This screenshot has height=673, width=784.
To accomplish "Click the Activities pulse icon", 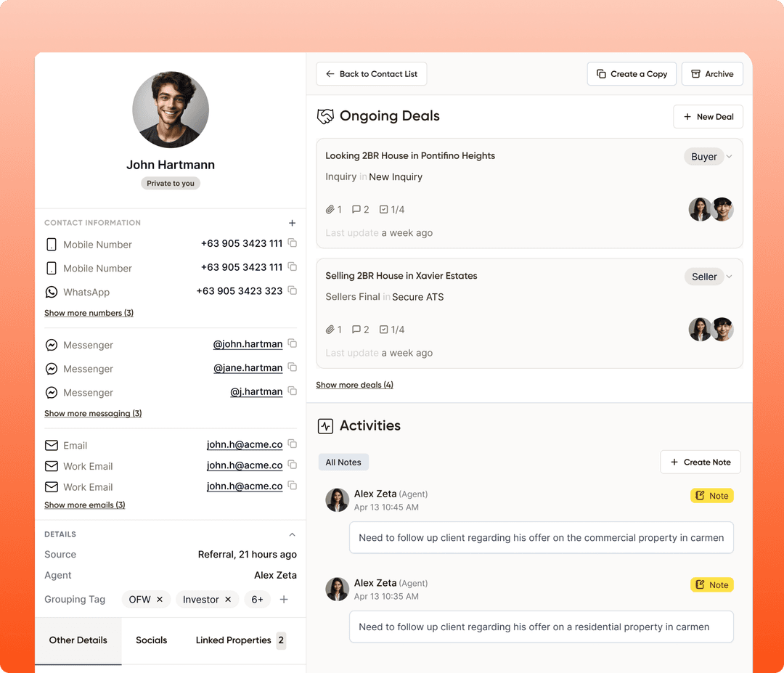I will pyautogui.click(x=325, y=426).
